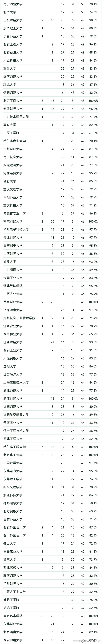Click on 上海应用技术大学 row name
This screenshot has width=102, height=644.
[x=16, y=382]
